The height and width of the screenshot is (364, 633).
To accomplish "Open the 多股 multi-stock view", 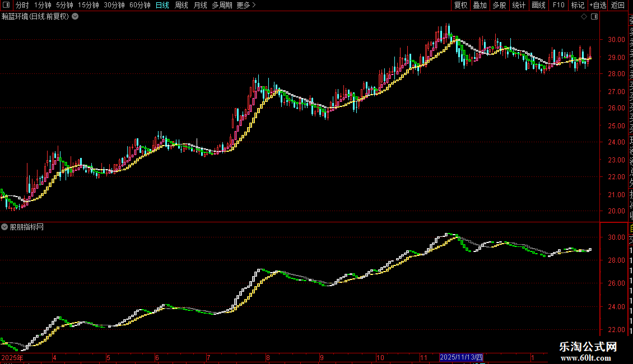I will pos(499,5).
